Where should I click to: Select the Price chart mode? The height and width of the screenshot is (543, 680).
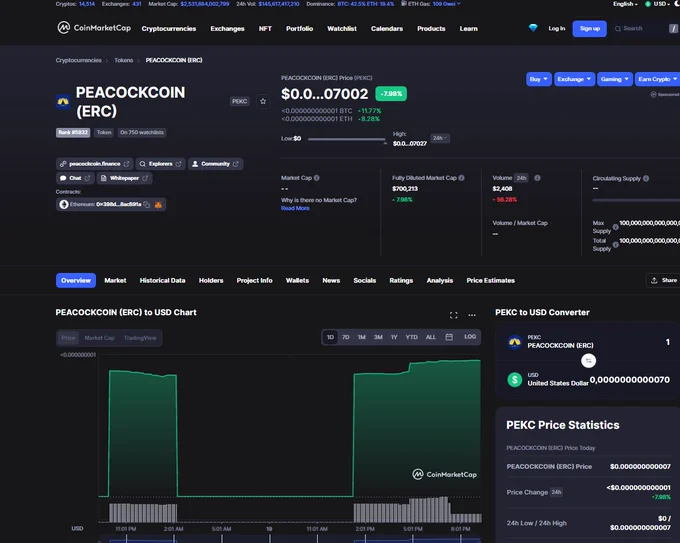[68, 338]
